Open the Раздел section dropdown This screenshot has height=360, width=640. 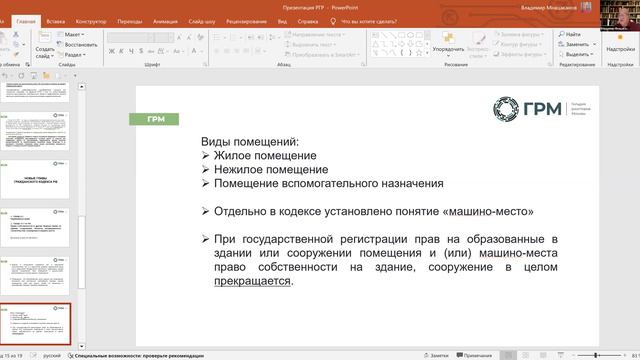(72, 55)
